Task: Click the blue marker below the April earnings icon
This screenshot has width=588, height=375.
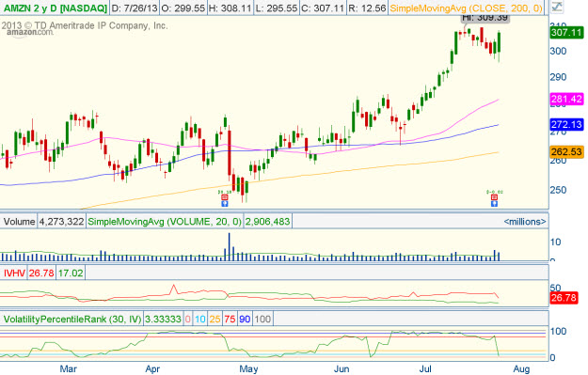Action: coord(224,204)
